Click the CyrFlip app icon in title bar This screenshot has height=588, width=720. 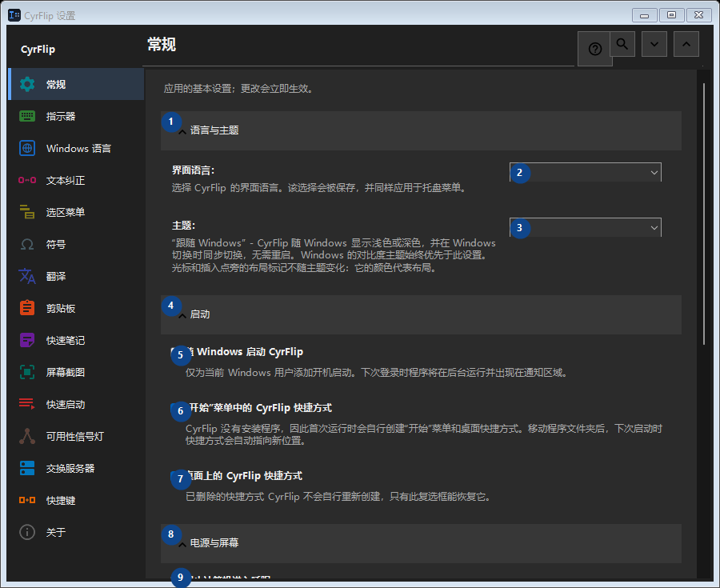tap(14, 15)
